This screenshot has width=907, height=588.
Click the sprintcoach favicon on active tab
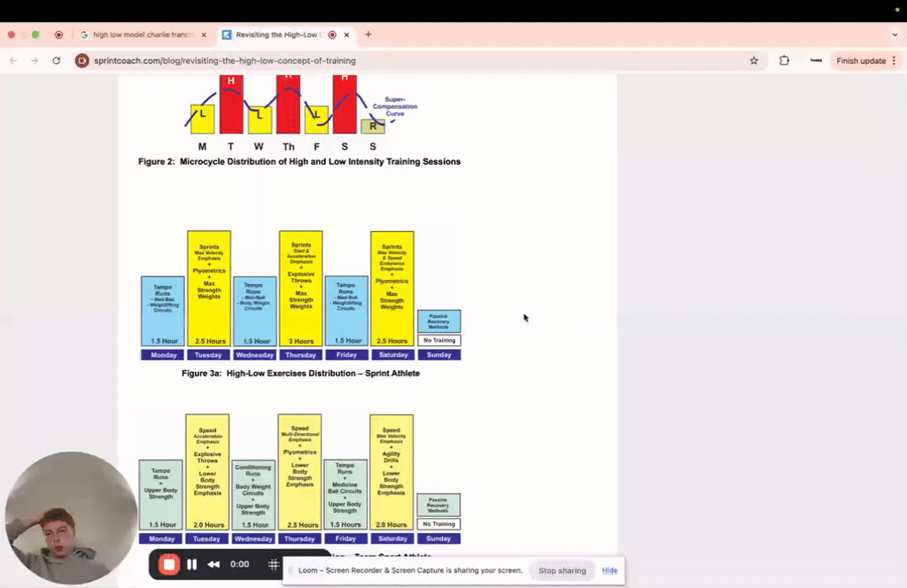pos(227,35)
